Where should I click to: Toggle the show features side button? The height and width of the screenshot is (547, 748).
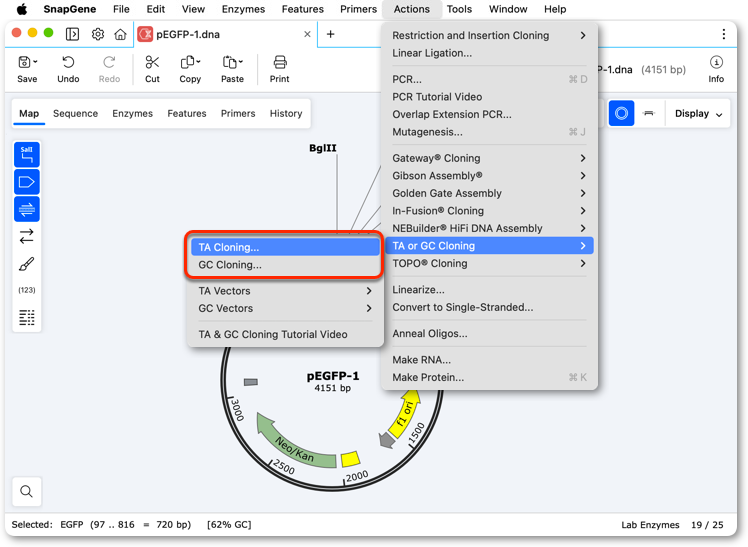pyautogui.click(x=27, y=182)
